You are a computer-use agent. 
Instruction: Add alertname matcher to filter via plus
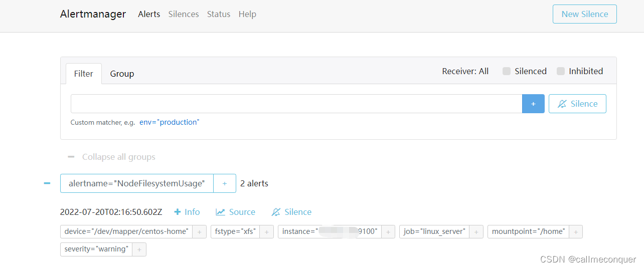(x=225, y=183)
